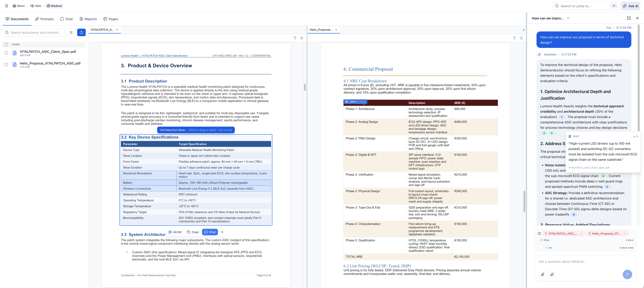644x288 pixels.
Task: Switch to the Prompts tab
Action: tap(44, 19)
